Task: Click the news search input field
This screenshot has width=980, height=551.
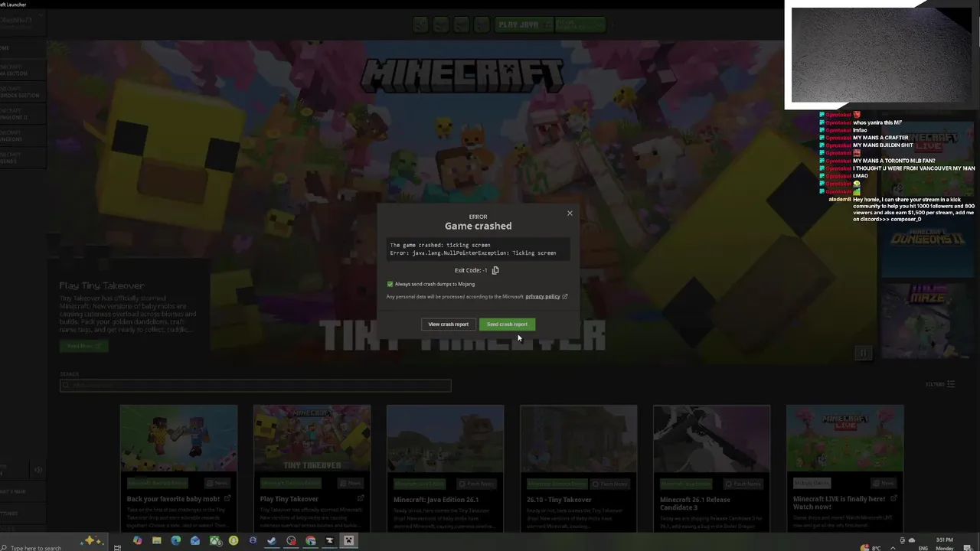Action: click(256, 385)
